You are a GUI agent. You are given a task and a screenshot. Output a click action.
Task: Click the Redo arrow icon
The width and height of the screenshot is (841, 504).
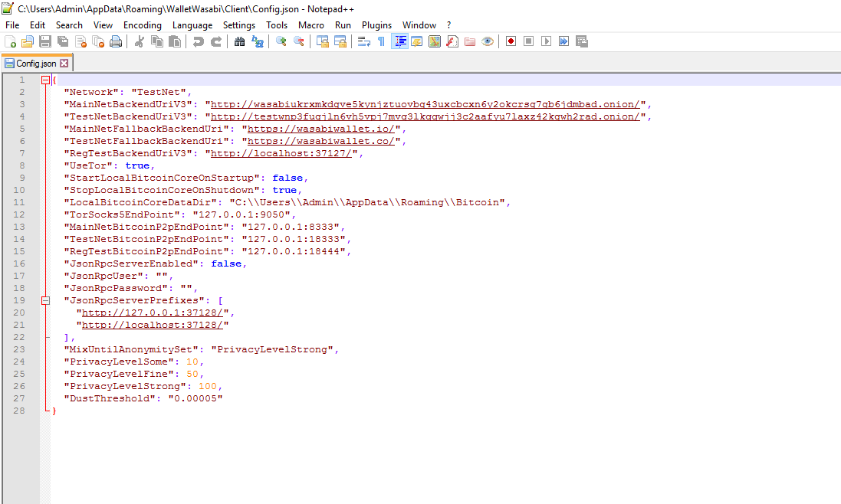click(x=215, y=42)
